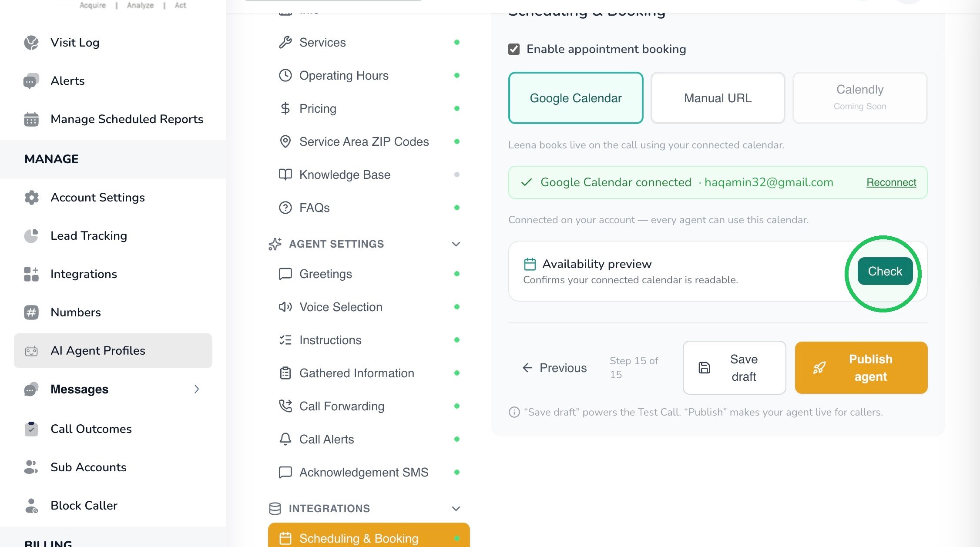980x547 pixels.
Task: Click the Numbers hash icon
Action: point(31,312)
